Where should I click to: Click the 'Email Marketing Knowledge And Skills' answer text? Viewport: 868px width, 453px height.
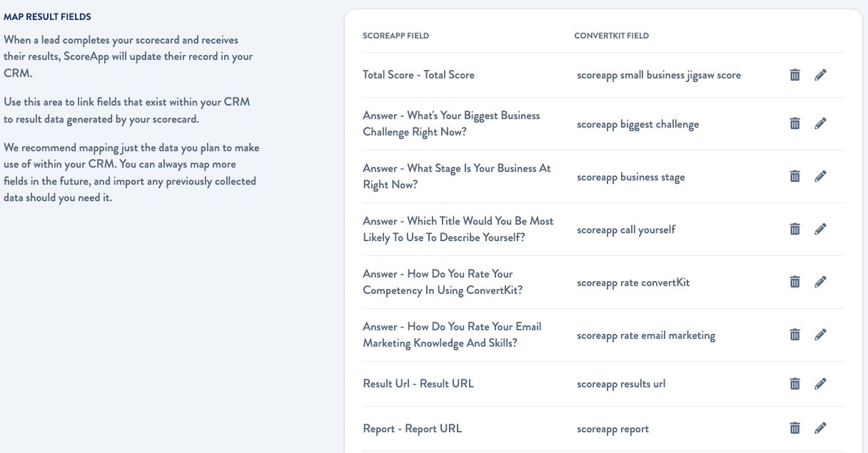tap(452, 335)
